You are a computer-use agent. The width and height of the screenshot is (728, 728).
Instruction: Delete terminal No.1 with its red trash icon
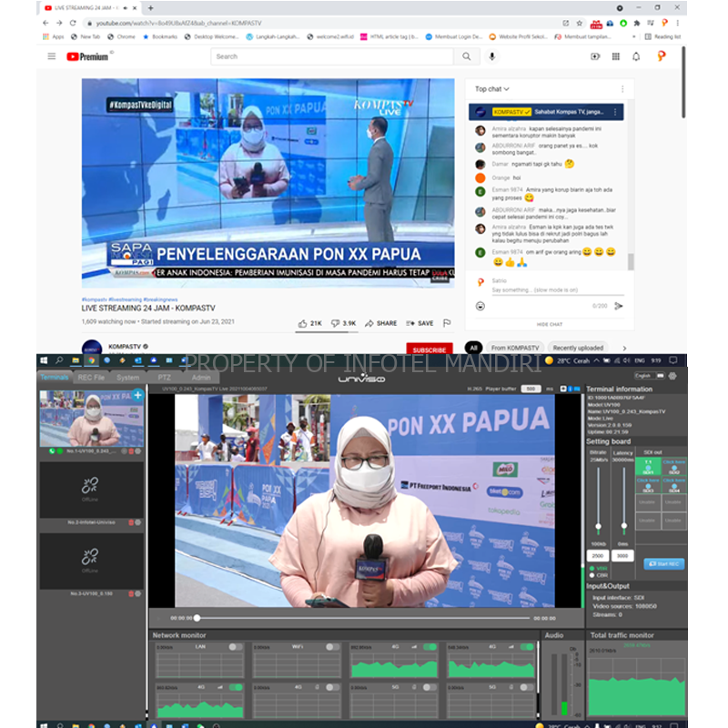point(131,450)
